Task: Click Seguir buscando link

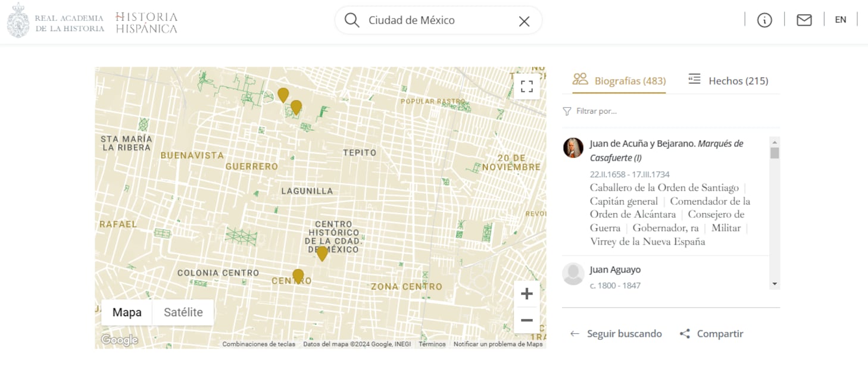Action: 616,334
